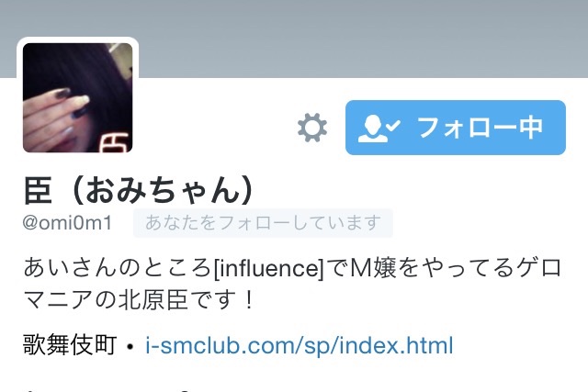
Task: Select the first bio line starting あいさんのところ
Action: [x=292, y=268]
